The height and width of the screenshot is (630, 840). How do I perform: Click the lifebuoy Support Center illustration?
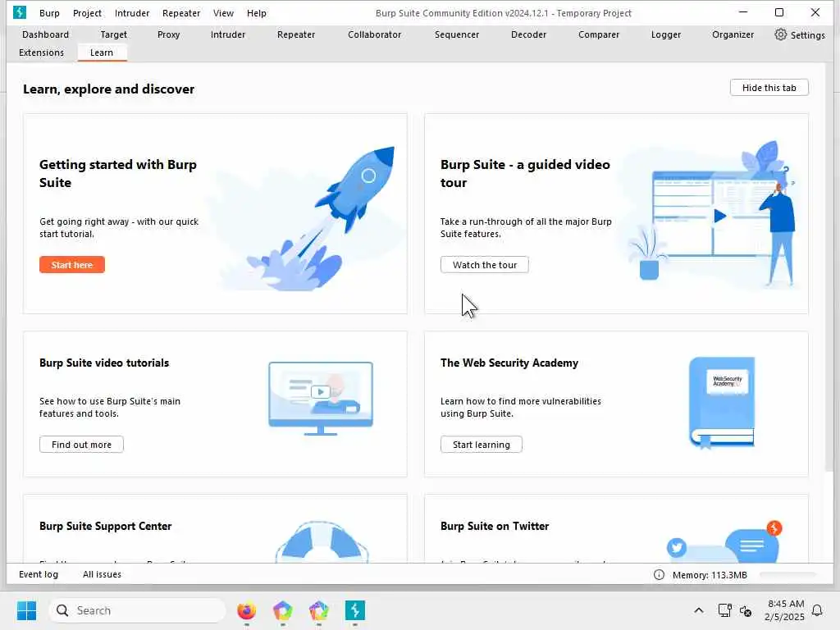[322, 541]
